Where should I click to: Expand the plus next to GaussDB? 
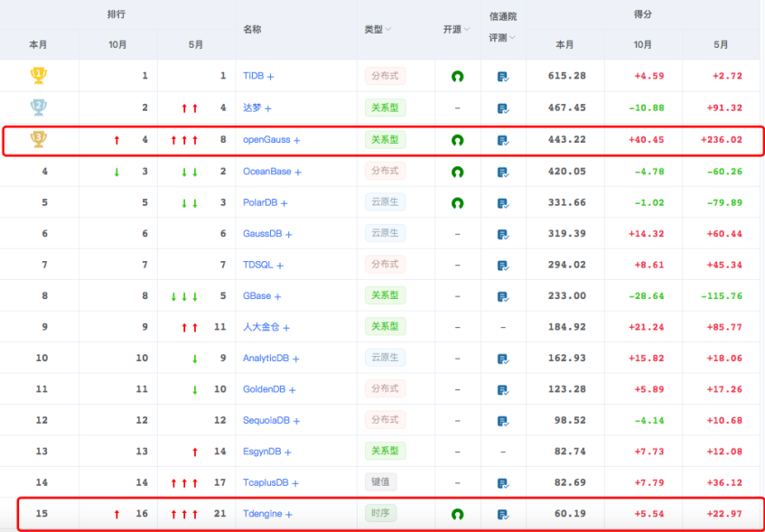(x=289, y=235)
